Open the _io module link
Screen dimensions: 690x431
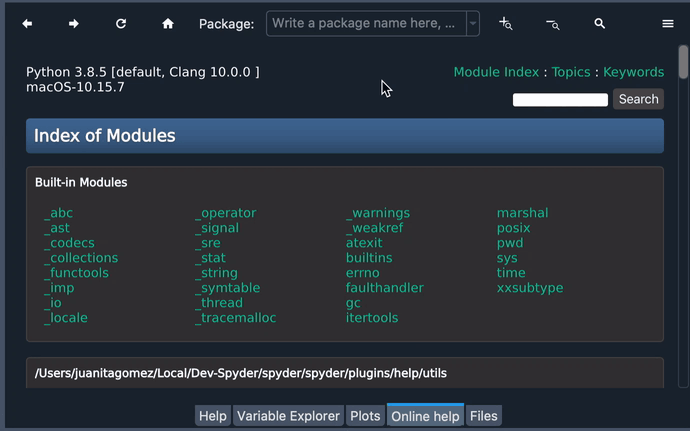click(53, 303)
